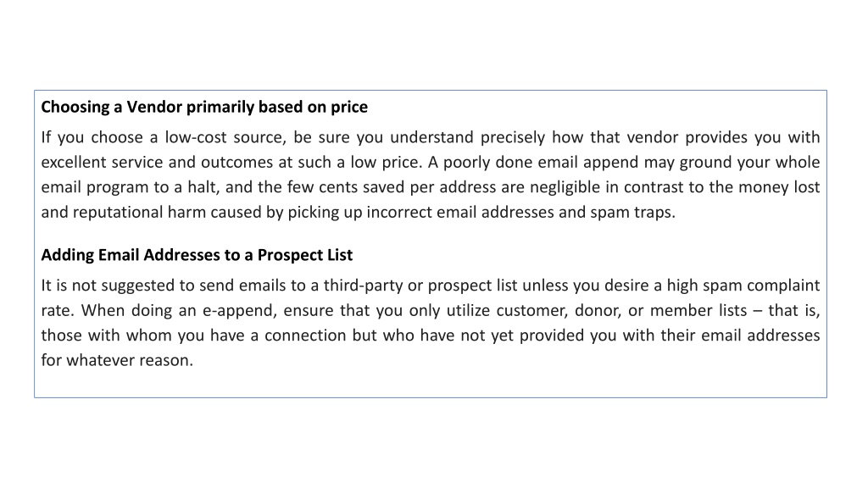Image resolution: width=868 pixels, height=488 pixels.
Task: Click the word 'halt' in first paragraph
Action: (x=203, y=187)
